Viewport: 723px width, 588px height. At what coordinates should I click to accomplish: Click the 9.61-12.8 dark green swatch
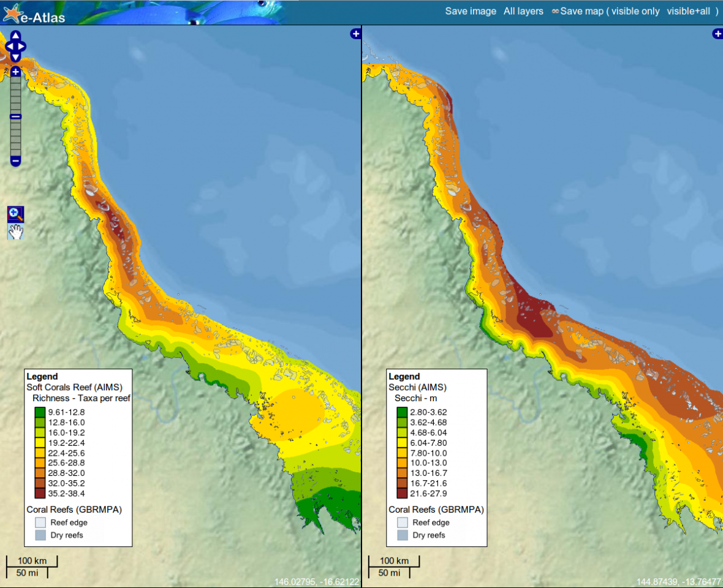[40, 412]
